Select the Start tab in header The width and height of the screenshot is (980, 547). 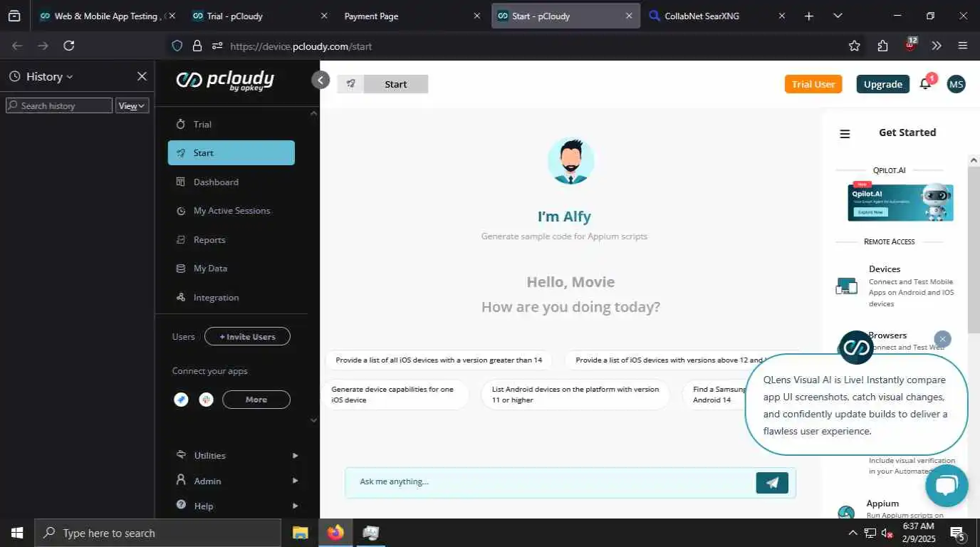pos(395,84)
